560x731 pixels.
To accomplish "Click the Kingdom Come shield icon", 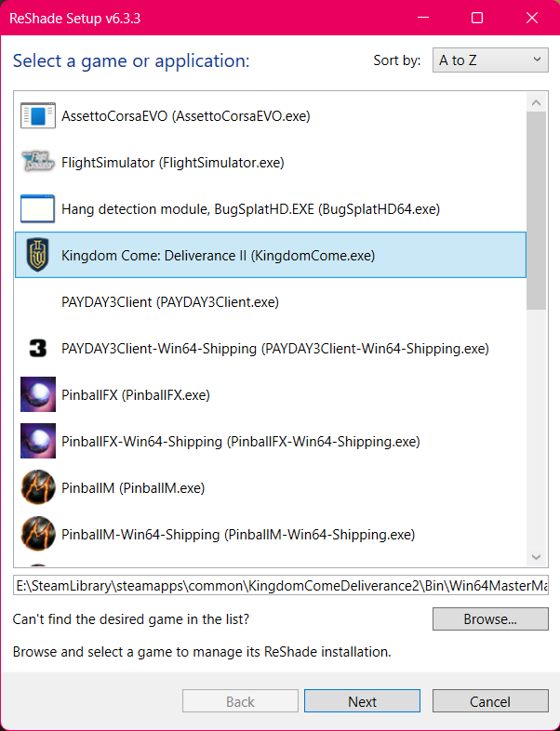I will tap(38, 255).
